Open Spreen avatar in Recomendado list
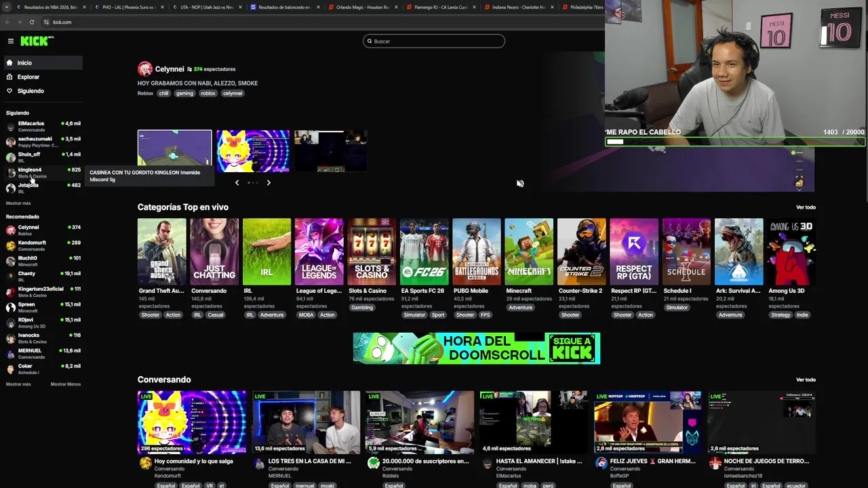This screenshot has height=488, width=868. pos(10,308)
